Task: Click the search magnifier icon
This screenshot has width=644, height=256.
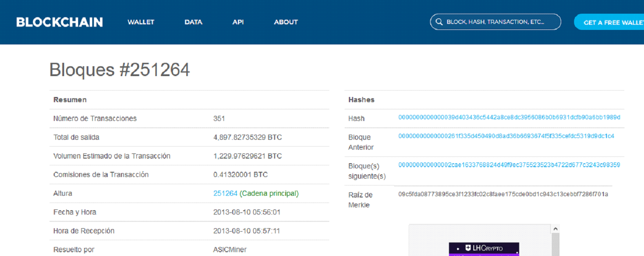Action: click(439, 22)
